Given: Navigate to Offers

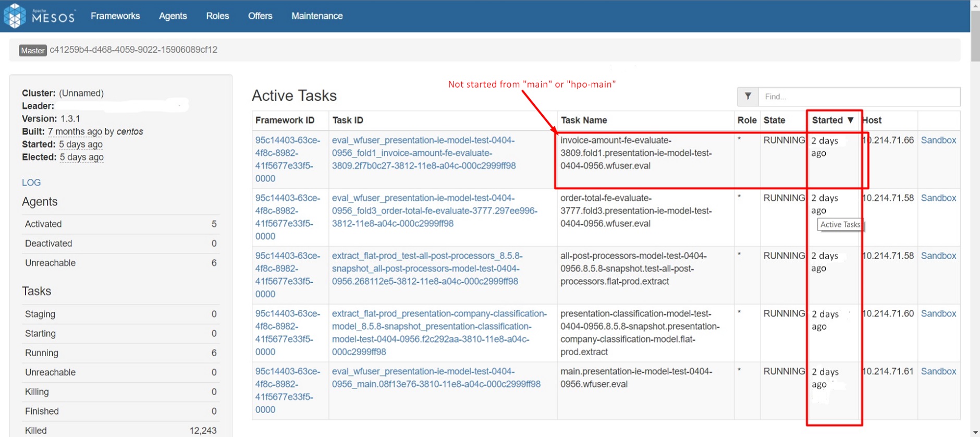Looking at the screenshot, I should (x=260, y=16).
